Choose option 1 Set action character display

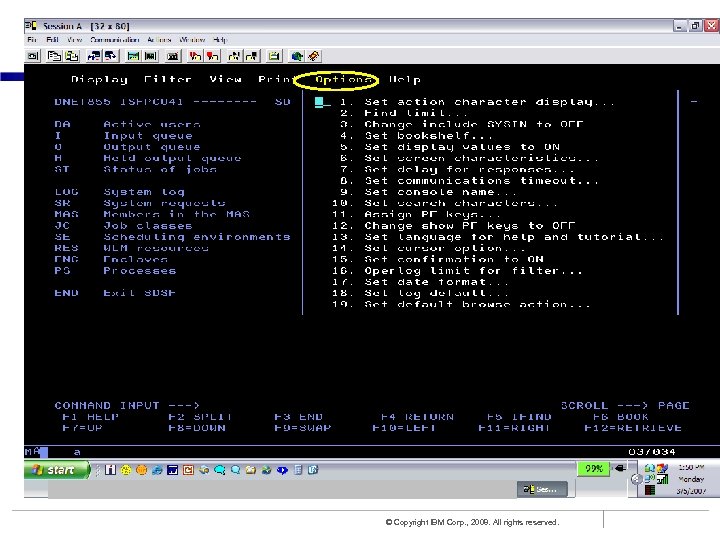point(478,102)
